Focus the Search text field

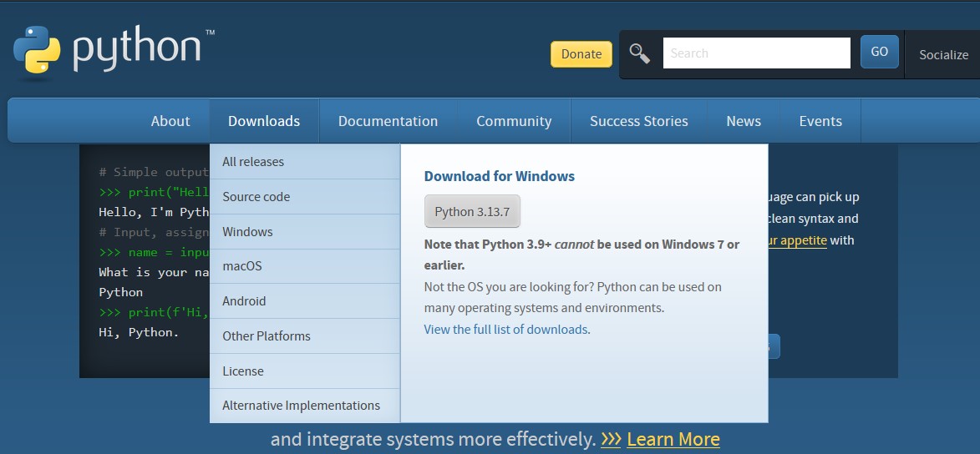pos(756,53)
